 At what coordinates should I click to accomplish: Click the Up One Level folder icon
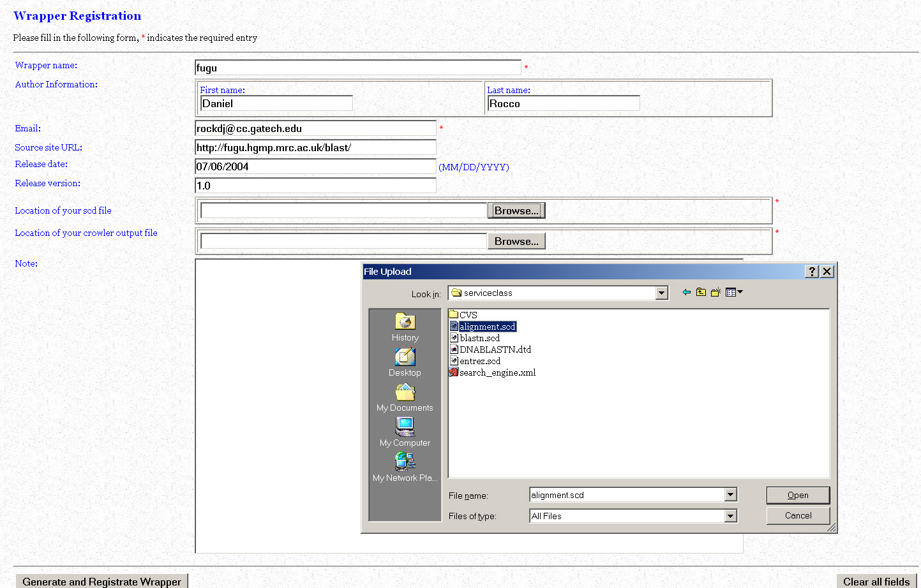(x=701, y=292)
